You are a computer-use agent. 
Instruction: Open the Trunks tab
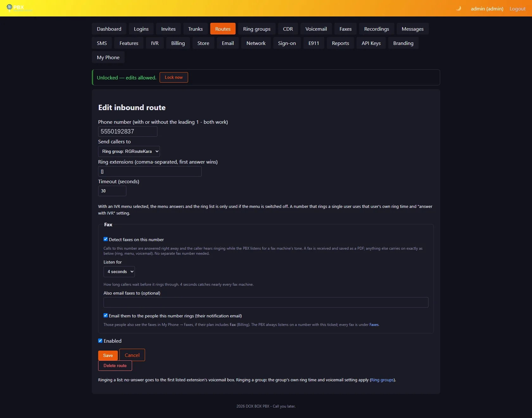click(x=195, y=29)
